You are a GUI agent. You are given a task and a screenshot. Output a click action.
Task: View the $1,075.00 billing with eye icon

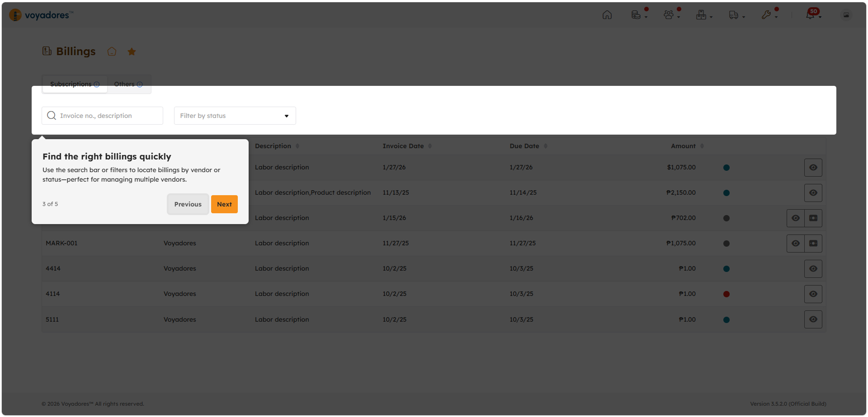tap(813, 168)
